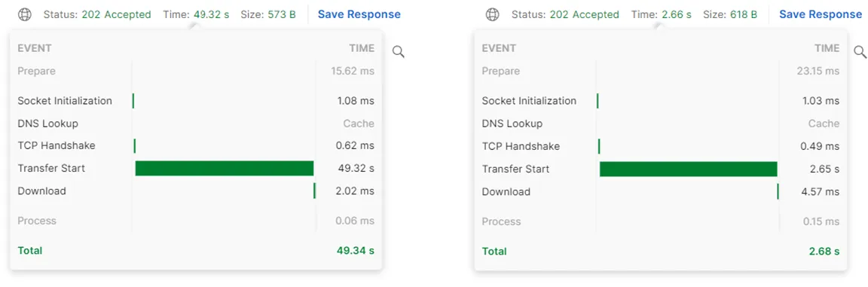The image size is (868, 287).
Task: Click the Process value 0.06 ms
Action: (x=355, y=221)
